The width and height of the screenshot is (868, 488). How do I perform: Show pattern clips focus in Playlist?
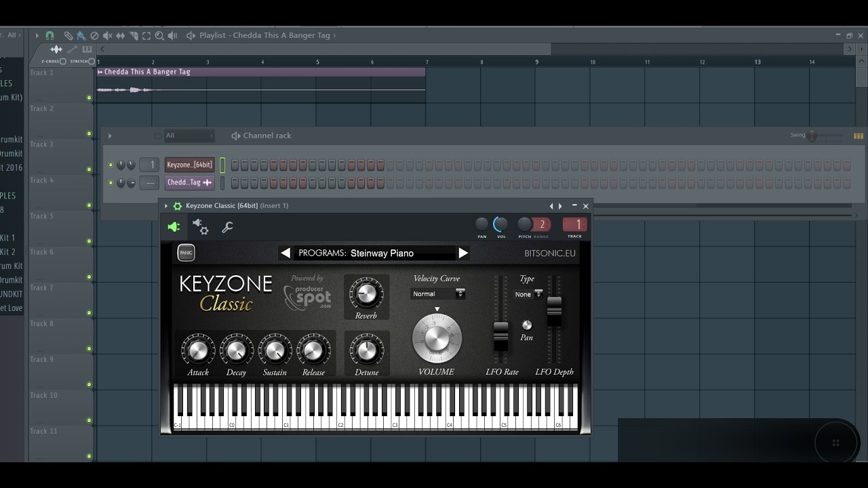click(x=87, y=49)
